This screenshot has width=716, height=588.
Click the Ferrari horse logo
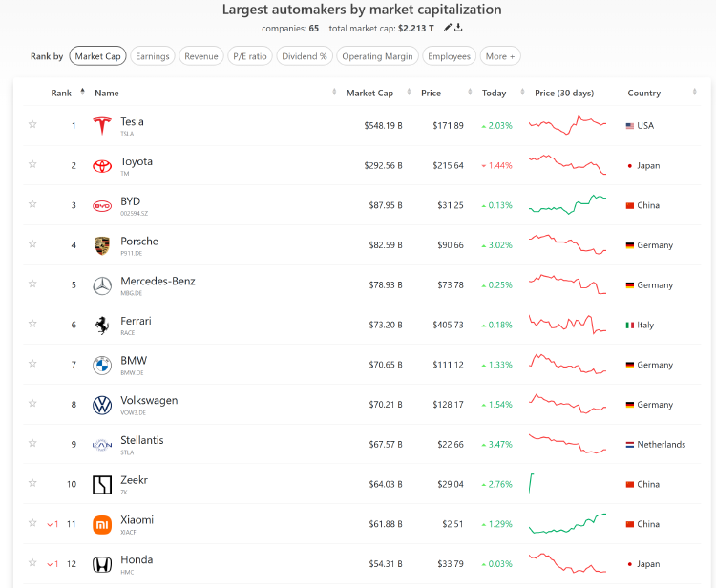click(x=102, y=325)
